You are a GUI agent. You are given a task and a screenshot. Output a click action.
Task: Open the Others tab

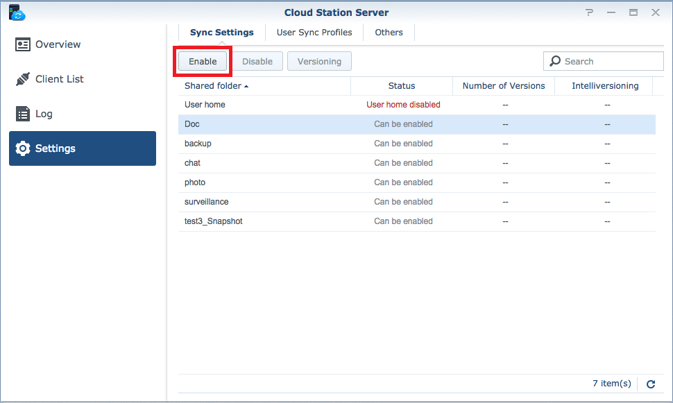pos(389,33)
